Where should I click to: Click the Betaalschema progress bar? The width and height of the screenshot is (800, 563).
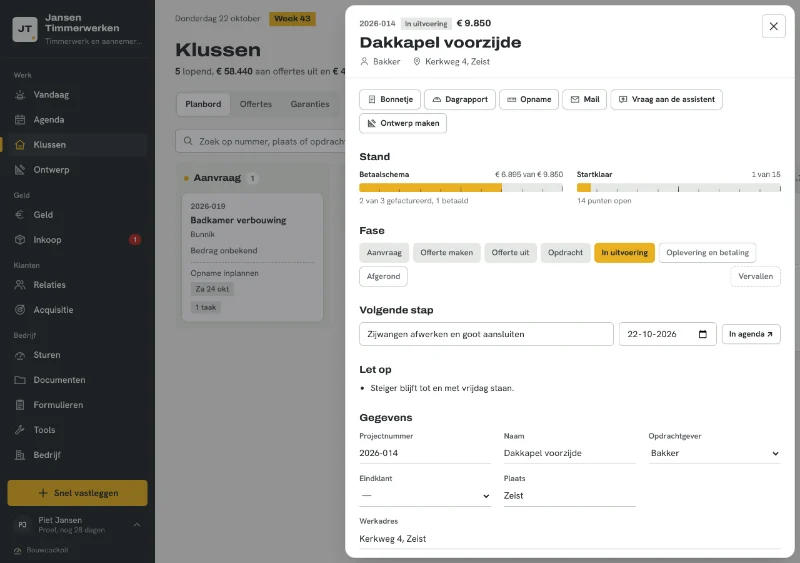[x=461, y=188]
